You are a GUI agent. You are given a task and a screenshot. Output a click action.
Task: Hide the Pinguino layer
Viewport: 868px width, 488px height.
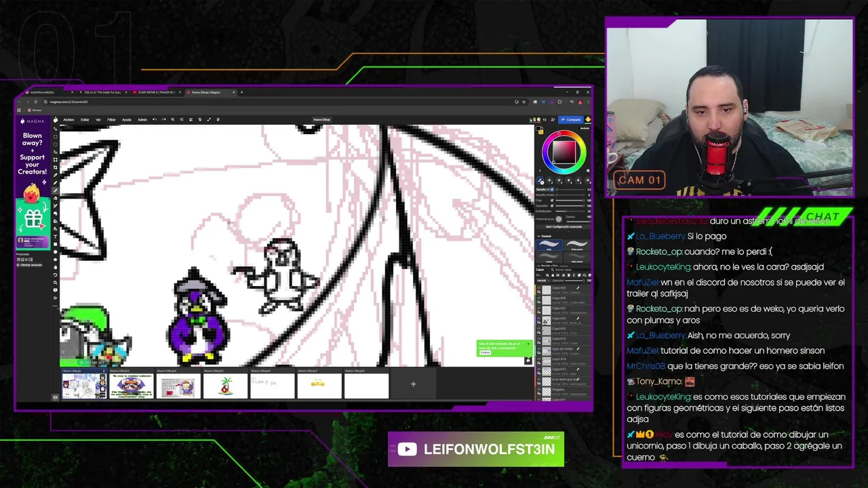[538, 390]
